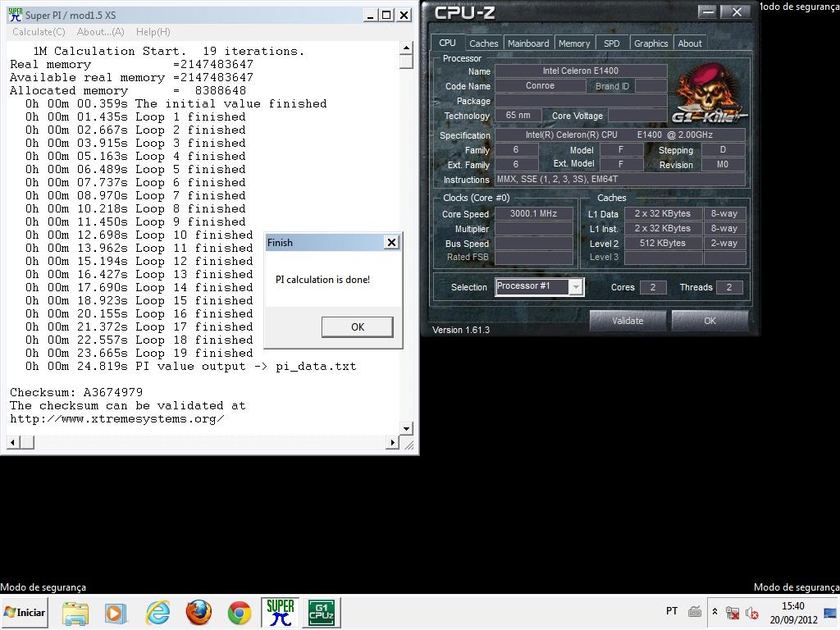Screen dimensions: 840x630
Task: Click the G1-Killer skull logo
Action: pyautogui.click(x=708, y=94)
